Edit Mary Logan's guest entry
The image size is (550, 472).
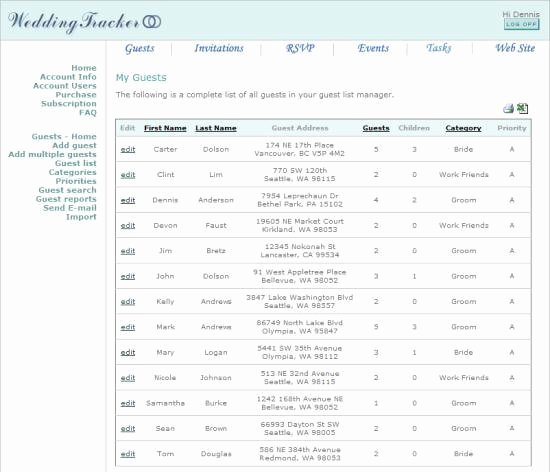point(128,352)
